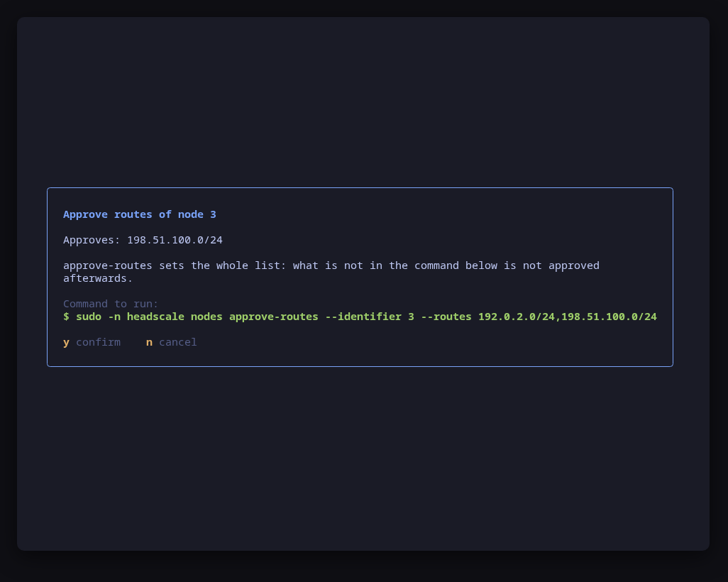Screen dimensions: 728x582
Task: Click the approve-routes whole-list warning paragraph
Action: [331, 272]
